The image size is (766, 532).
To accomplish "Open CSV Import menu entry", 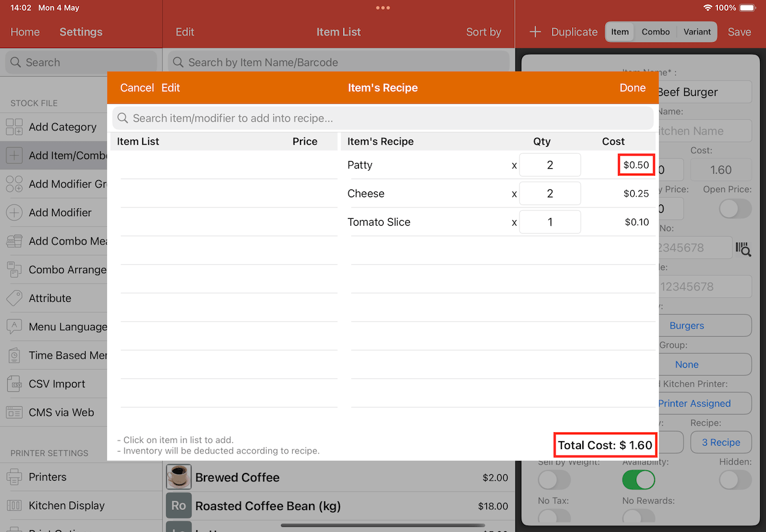I will click(x=54, y=384).
